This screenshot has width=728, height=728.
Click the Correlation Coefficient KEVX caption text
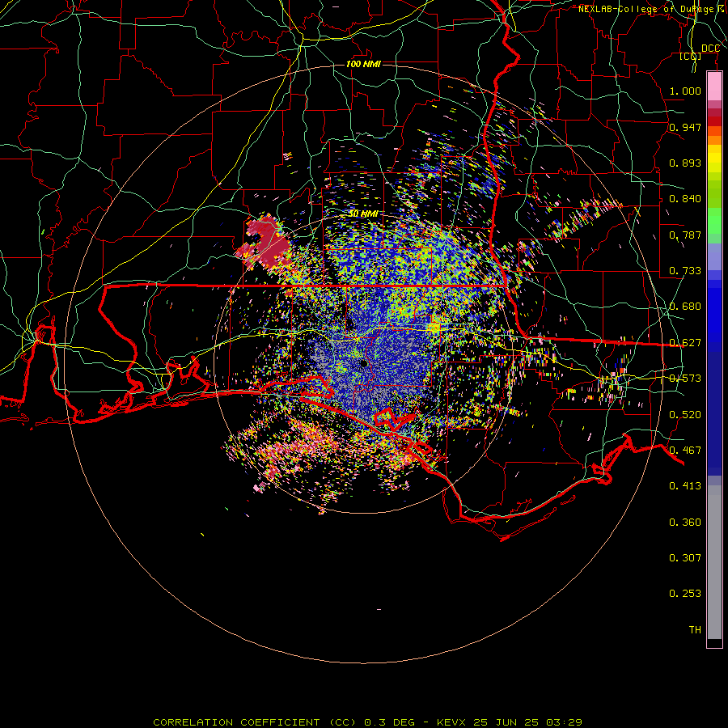[x=368, y=722]
